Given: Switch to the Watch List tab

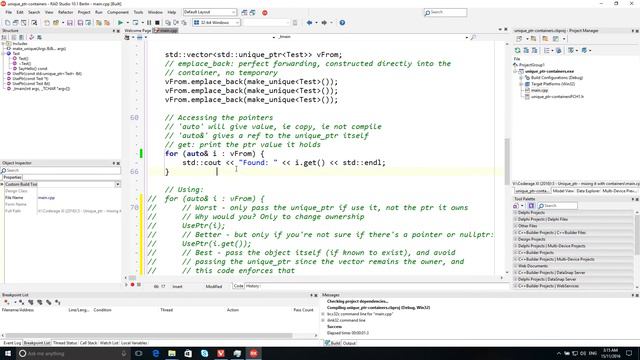Looking at the screenshot, I should (109, 343).
